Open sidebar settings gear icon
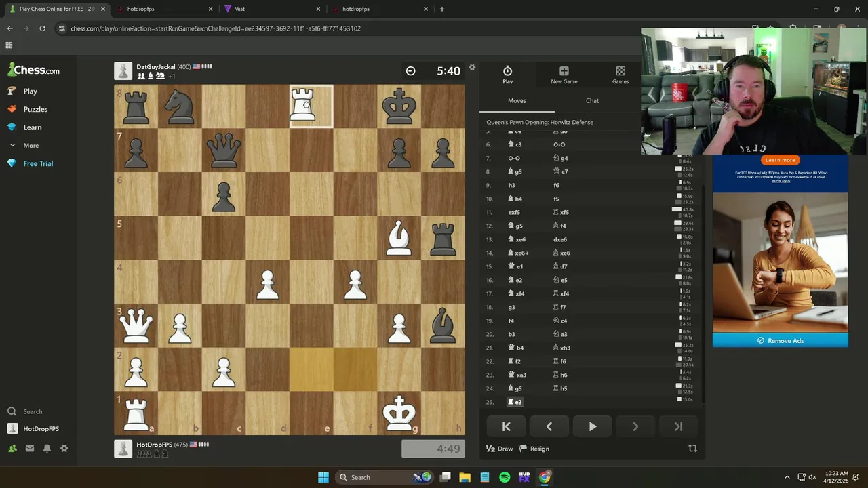The width and height of the screenshot is (868, 488). [64, 448]
